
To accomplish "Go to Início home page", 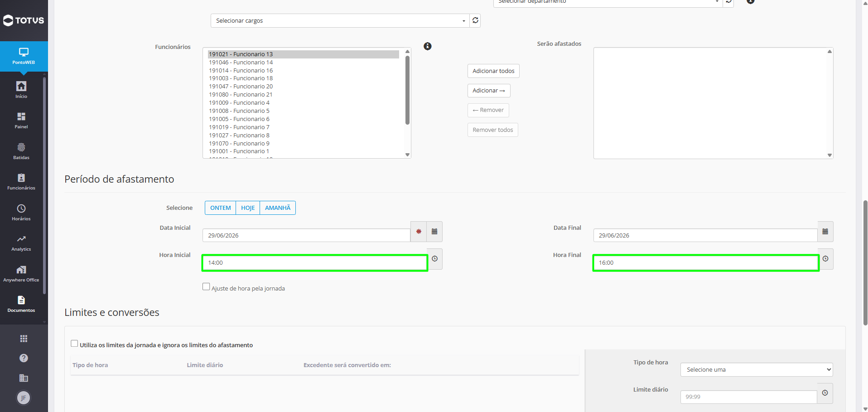I will tap(21, 90).
